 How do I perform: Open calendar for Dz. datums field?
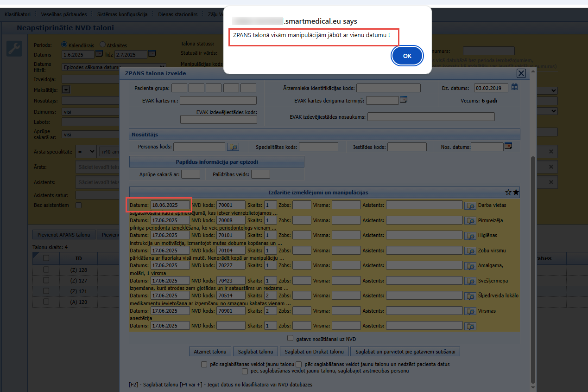514,87
